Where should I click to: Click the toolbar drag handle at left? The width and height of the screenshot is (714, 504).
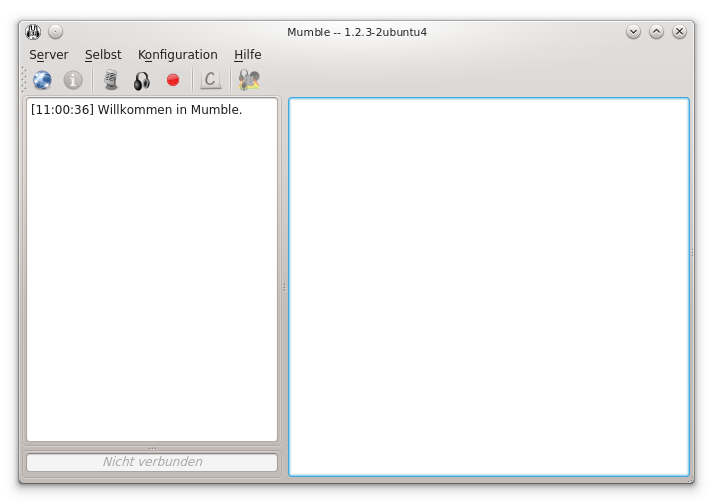24,80
